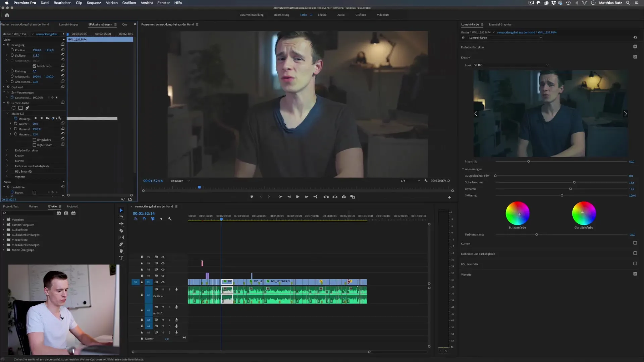Click the Home icon
This screenshot has height=362, width=644.
click(7, 15)
